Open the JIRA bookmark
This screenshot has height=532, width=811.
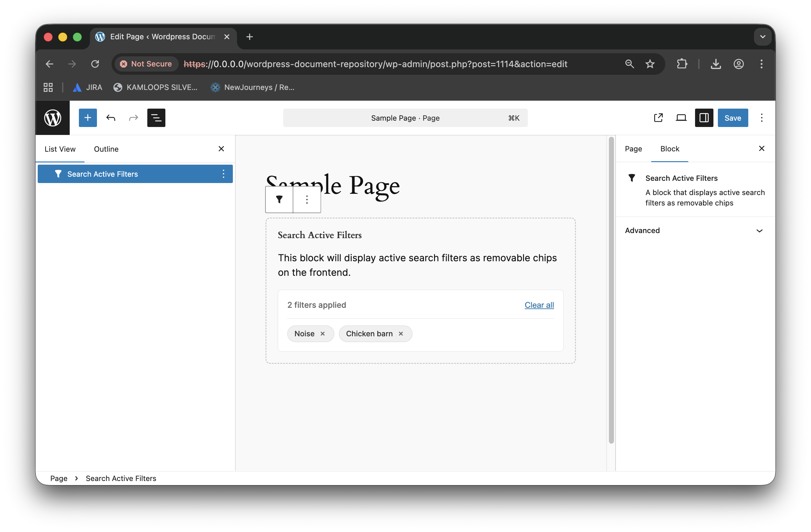click(x=87, y=87)
